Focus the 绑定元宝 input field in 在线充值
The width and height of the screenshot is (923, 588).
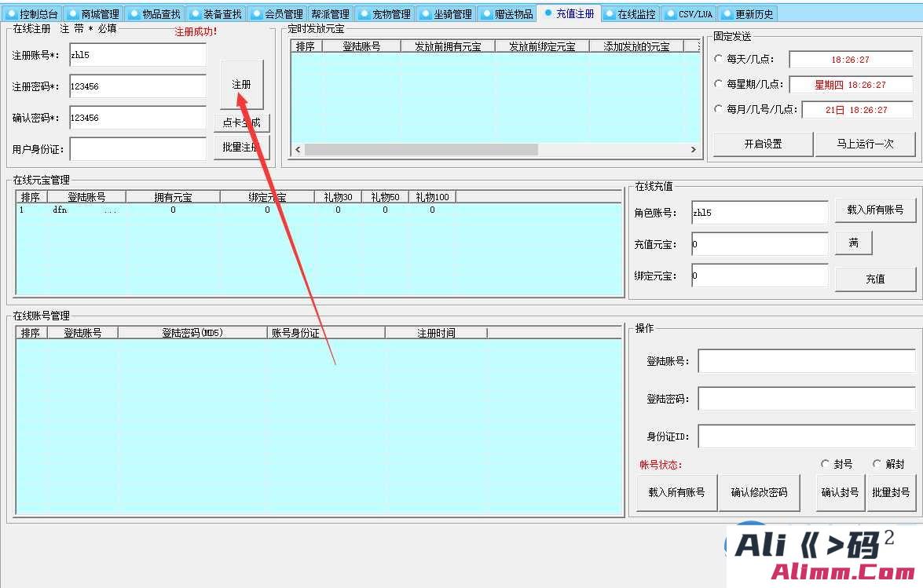[760, 276]
